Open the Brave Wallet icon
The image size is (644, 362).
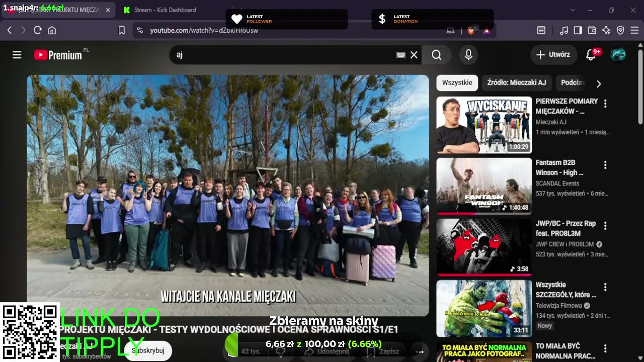coord(592,31)
